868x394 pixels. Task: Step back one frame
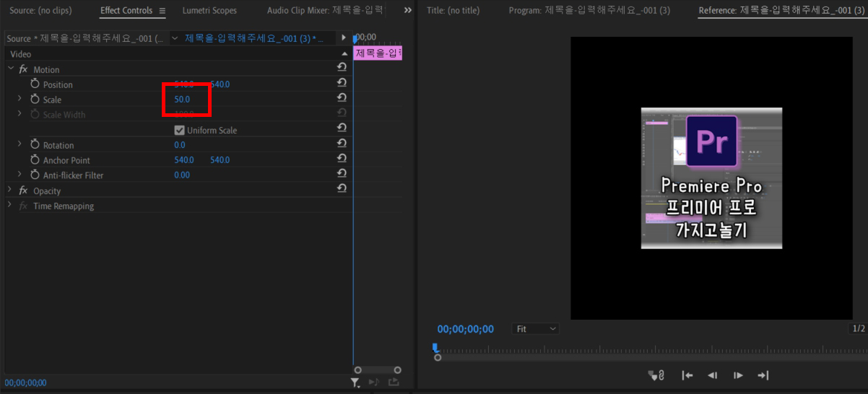coord(712,375)
